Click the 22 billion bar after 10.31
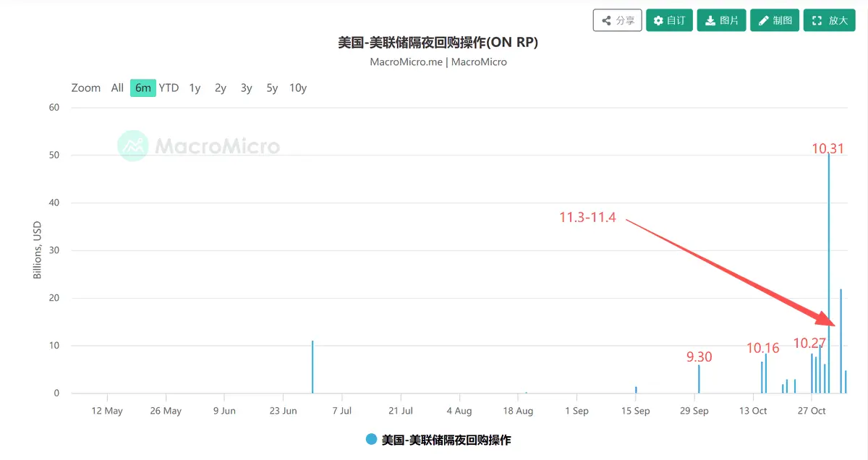Screen dimensions: 868x460 [x=841, y=341]
